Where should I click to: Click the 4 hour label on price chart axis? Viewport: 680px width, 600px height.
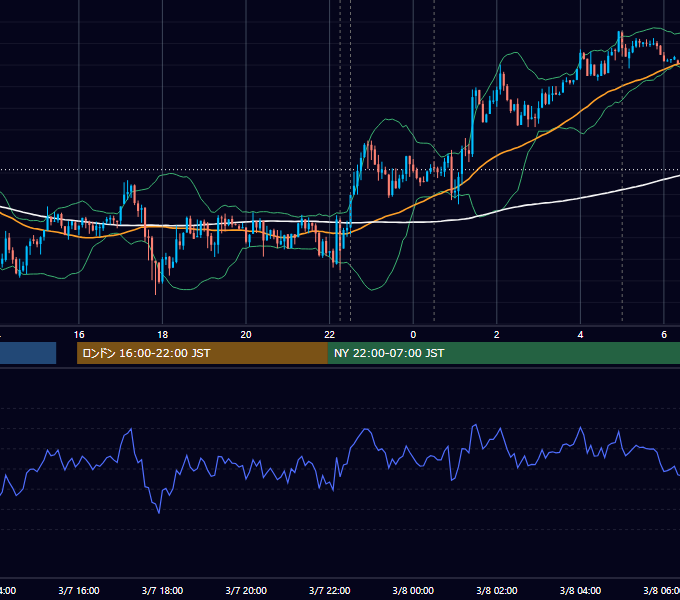[x=580, y=334]
